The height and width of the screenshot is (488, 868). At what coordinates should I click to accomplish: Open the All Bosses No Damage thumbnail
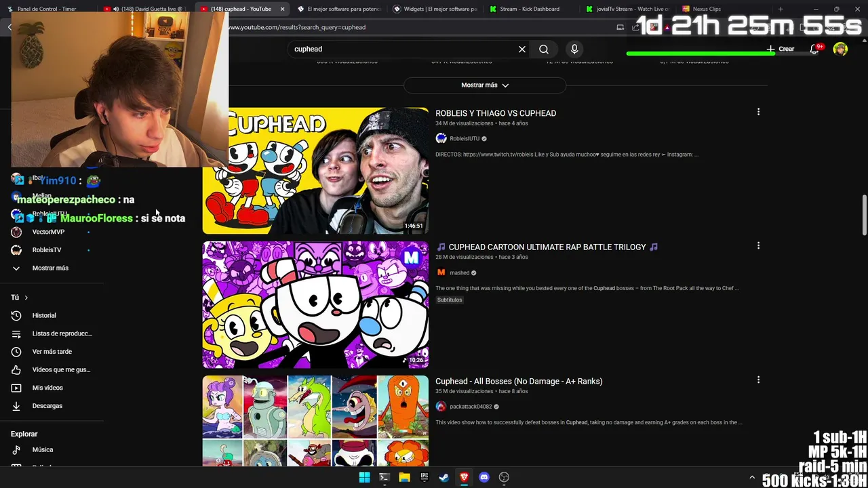pos(315,420)
